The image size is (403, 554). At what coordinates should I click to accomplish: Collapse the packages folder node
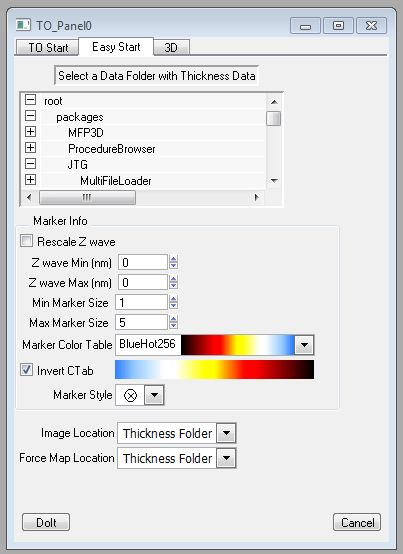pyautogui.click(x=30, y=116)
